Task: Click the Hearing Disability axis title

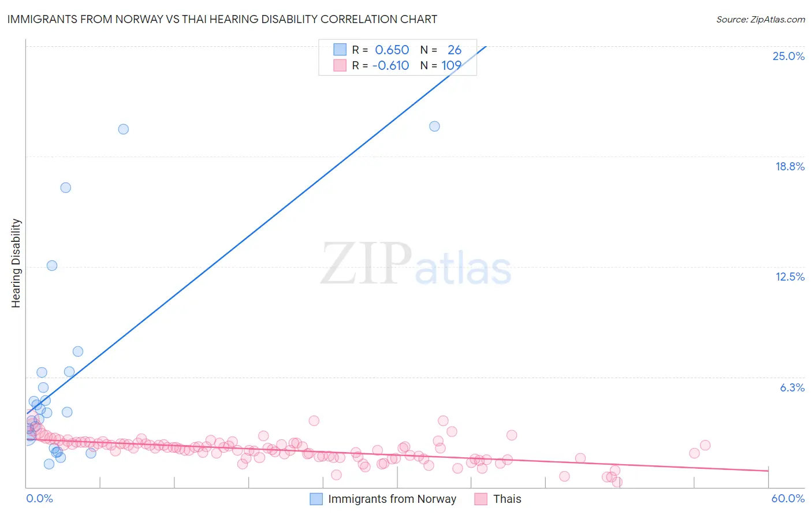Action: pyautogui.click(x=16, y=263)
